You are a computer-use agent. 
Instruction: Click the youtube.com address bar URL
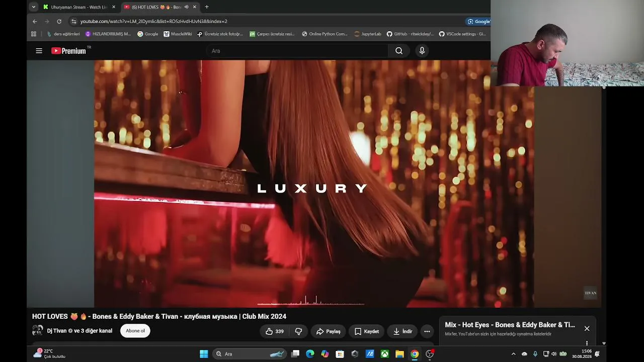(x=153, y=22)
